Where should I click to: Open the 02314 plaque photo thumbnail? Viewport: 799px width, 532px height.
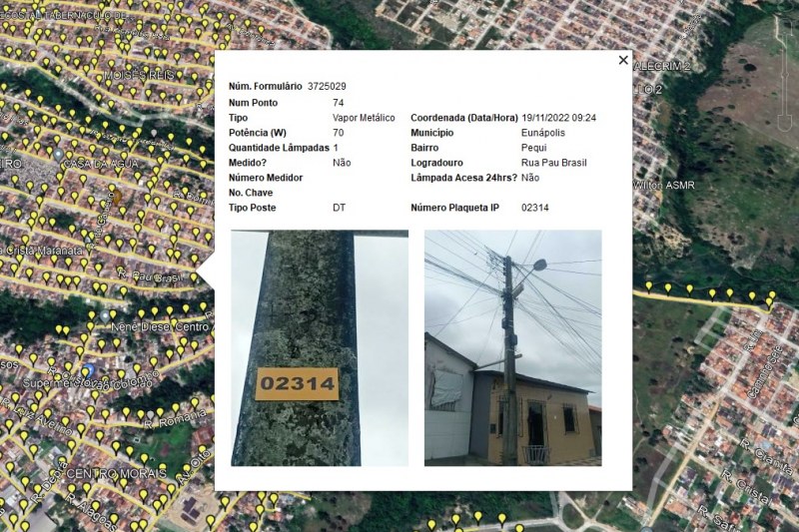coord(320,347)
